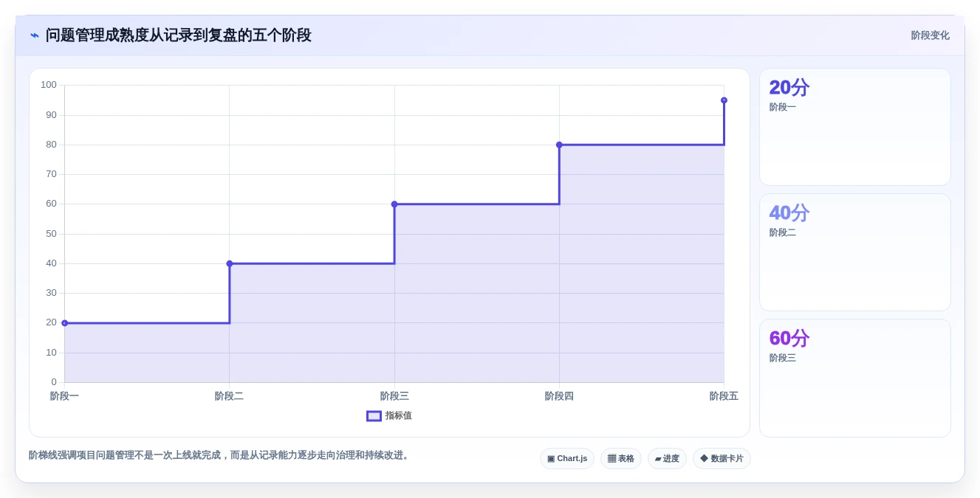Click the 指标值 legend color box
The height and width of the screenshot is (498, 980).
coord(374,416)
